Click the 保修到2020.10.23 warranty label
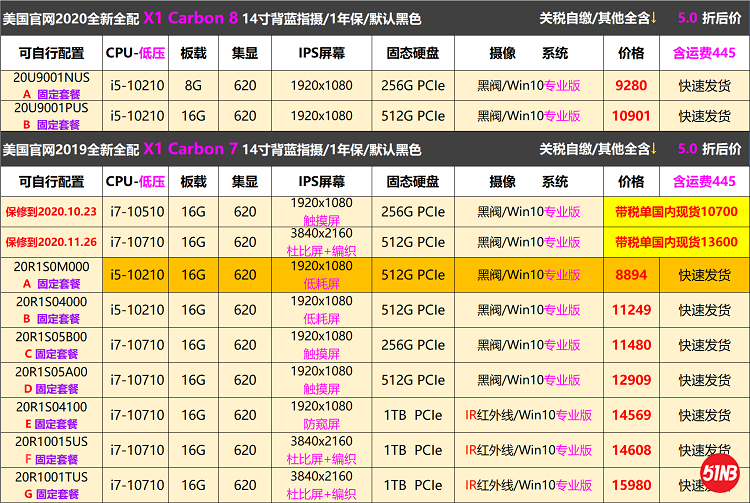 coord(51,212)
